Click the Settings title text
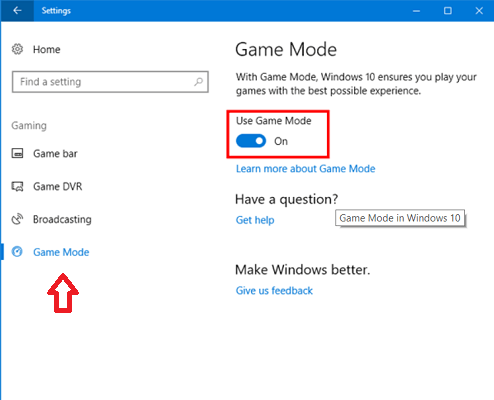494x400 pixels. [56, 11]
